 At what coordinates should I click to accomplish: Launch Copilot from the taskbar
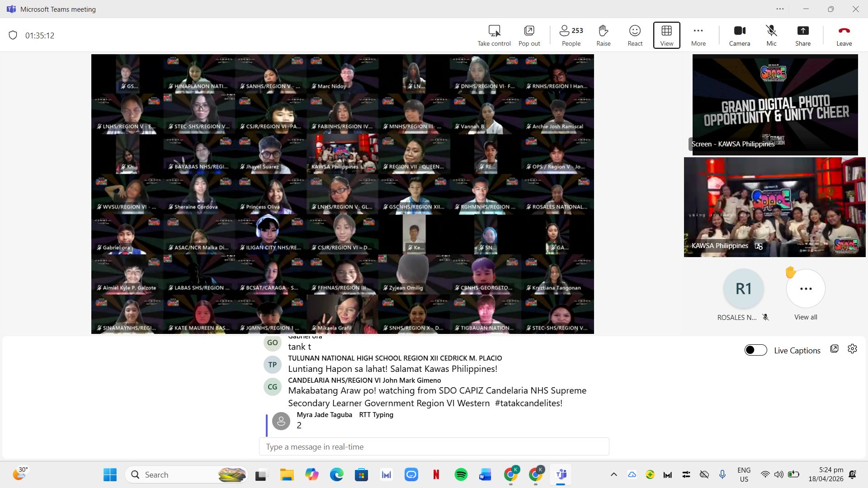311,475
